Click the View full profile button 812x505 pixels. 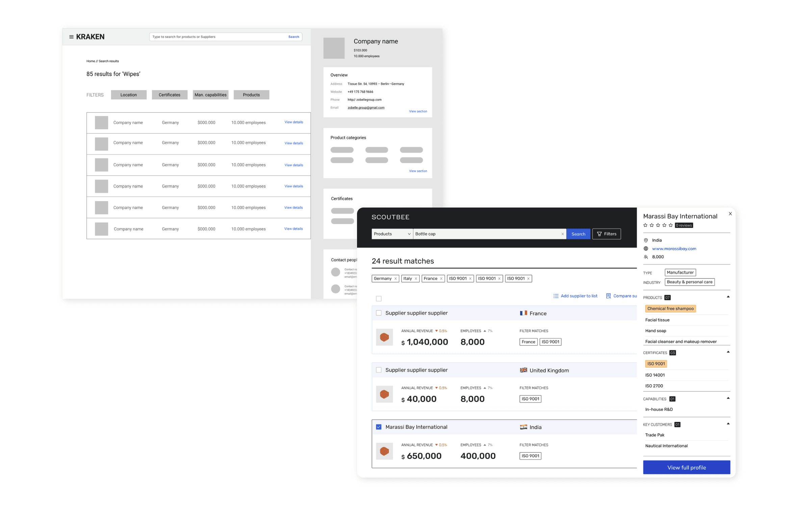pyautogui.click(x=686, y=467)
